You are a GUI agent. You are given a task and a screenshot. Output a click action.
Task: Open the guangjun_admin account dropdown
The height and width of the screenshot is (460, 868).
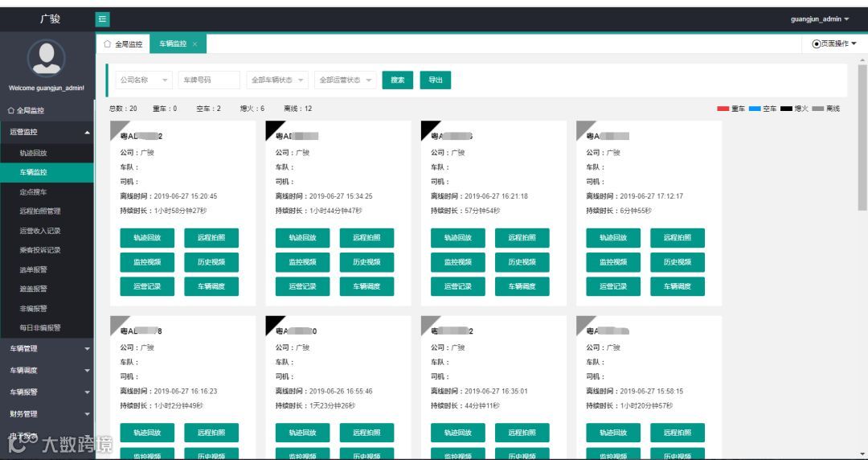tap(819, 19)
